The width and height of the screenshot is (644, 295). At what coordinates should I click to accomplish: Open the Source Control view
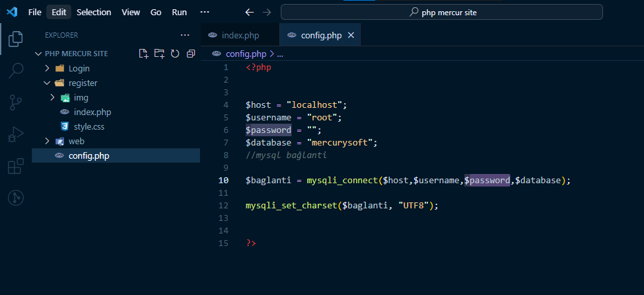(16, 103)
